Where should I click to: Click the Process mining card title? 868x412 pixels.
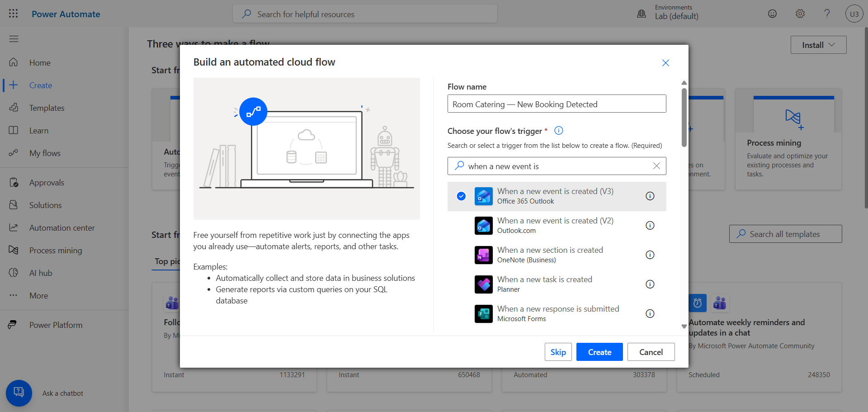[x=774, y=143]
